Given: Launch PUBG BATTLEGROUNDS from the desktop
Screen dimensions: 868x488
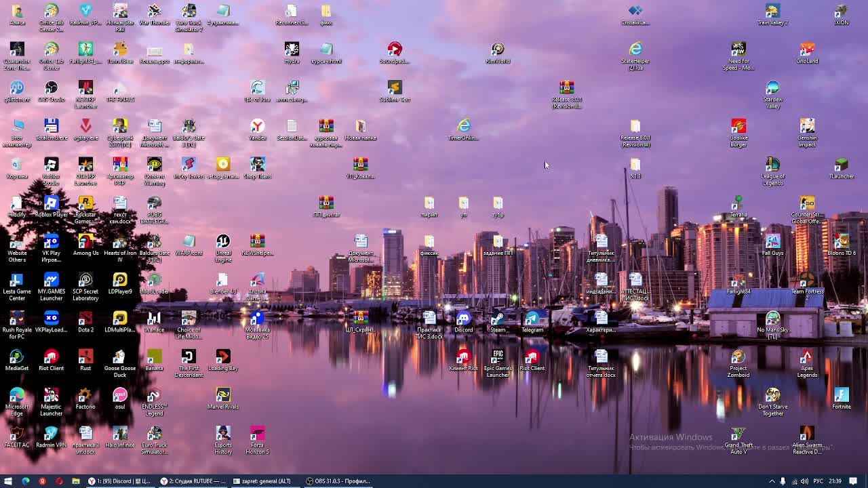Looking at the screenshot, I should click(155, 209).
